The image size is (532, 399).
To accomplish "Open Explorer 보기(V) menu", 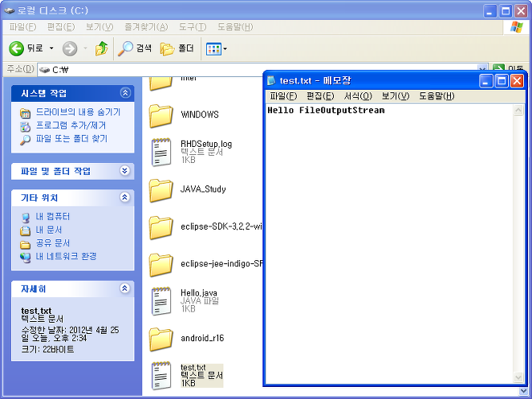I will tap(99, 26).
